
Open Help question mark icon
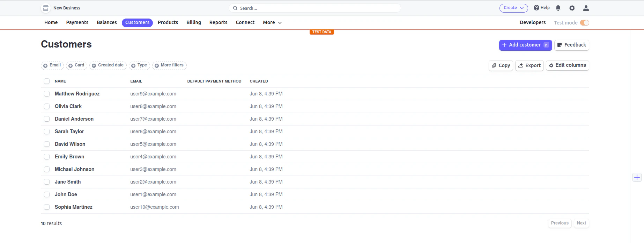(536, 8)
